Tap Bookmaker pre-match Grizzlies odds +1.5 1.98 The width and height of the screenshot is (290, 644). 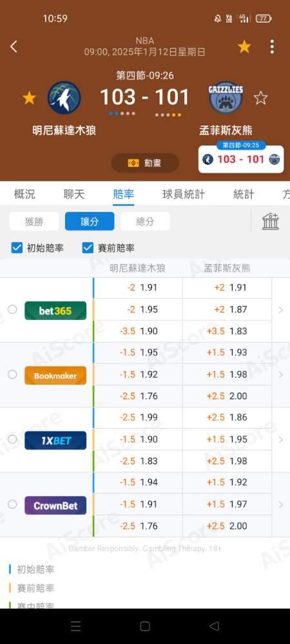(227, 375)
